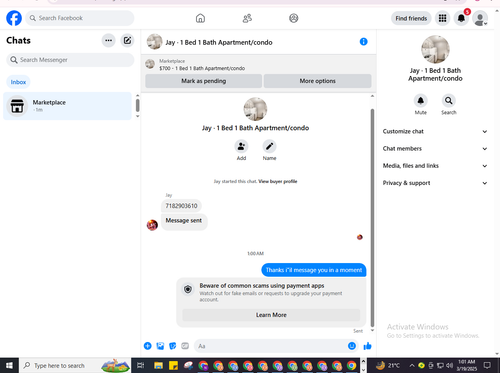Open the emoji picker smiley icon
The width and height of the screenshot is (500, 373).
(x=352, y=346)
